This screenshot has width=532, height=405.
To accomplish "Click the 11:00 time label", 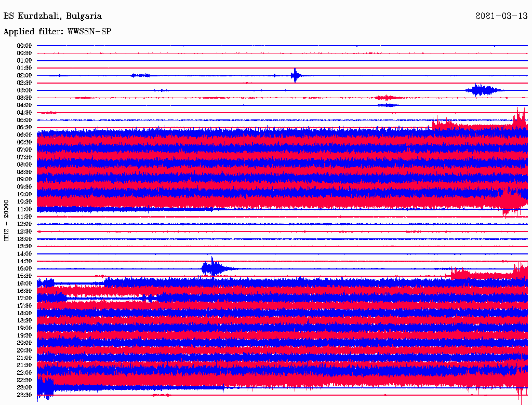I will coord(24,209).
